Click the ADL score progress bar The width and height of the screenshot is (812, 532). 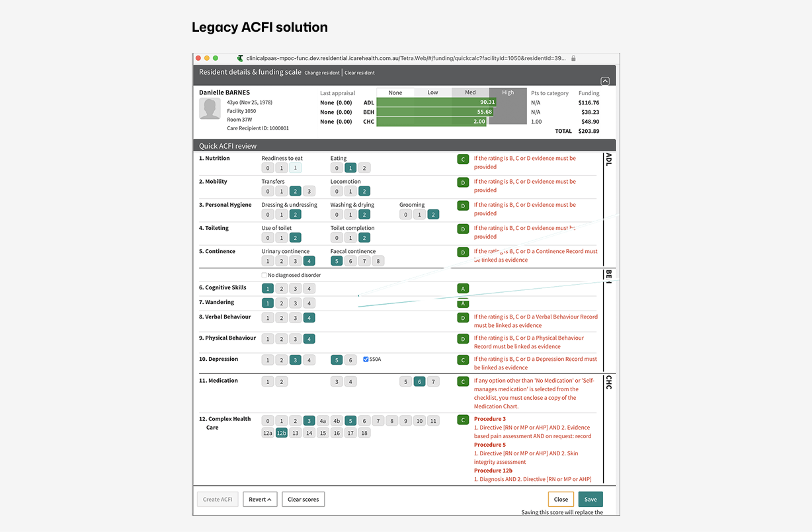click(433, 102)
